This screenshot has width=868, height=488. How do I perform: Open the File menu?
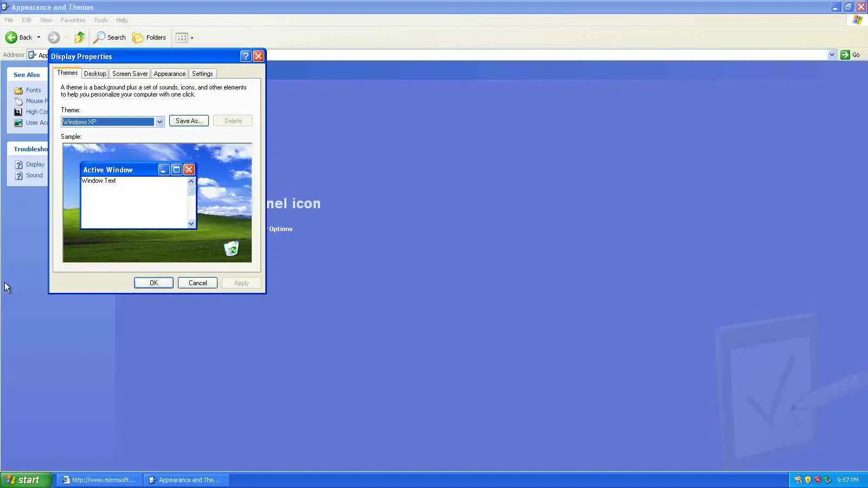coord(9,20)
